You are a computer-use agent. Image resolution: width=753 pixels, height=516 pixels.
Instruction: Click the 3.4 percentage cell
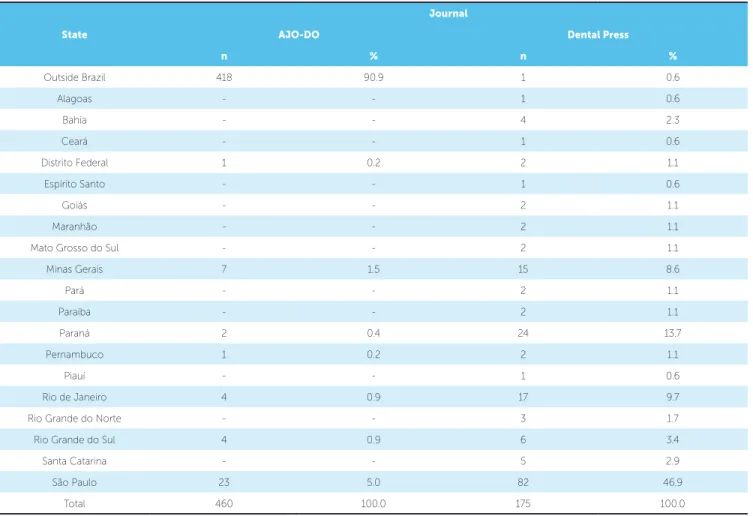coord(673,440)
